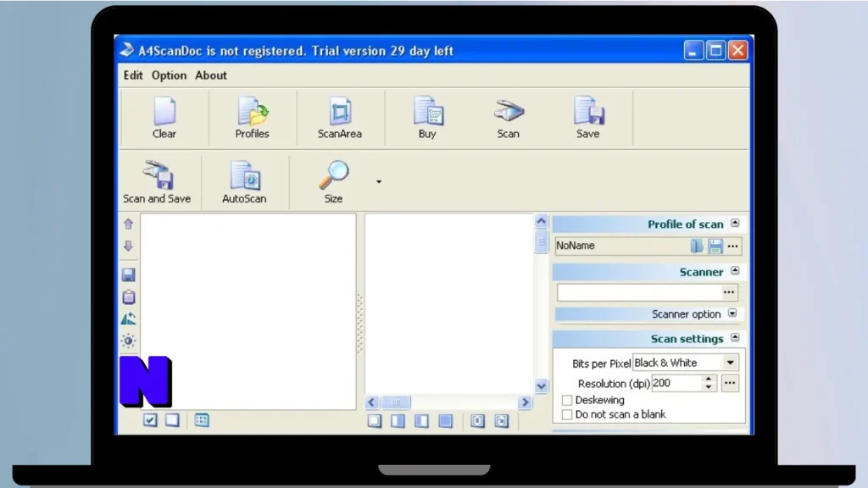Move page up with the up arrow icon
868x488 pixels.
tap(129, 224)
